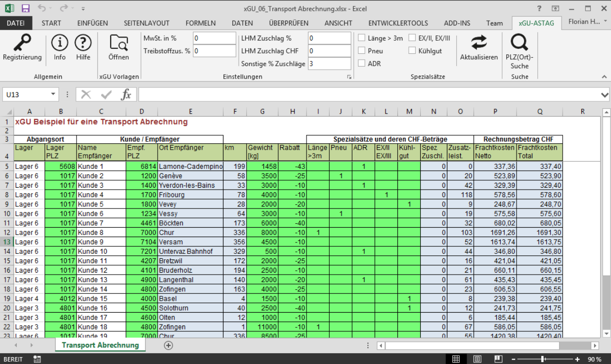The image size is (611, 364).
Task: Click the formula bar Cancel X icon
Action: [x=86, y=94]
